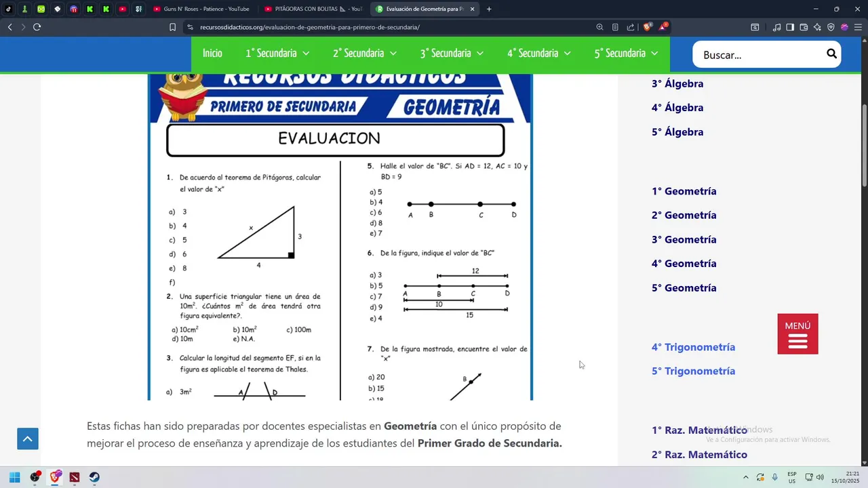Open the zoom magnifier in address bar
This screenshot has width=868, height=488.
599,27
